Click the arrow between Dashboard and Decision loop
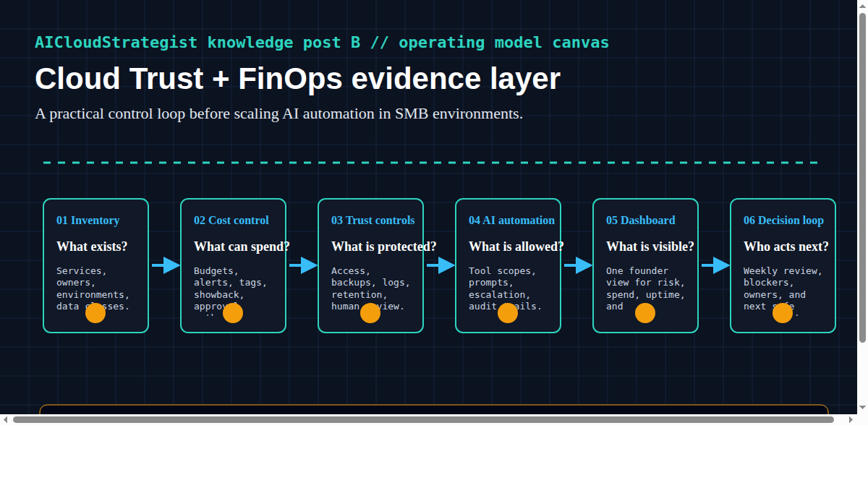Image resolution: width=868 pixels, height=488 pixels. click(x=715, y=265)
